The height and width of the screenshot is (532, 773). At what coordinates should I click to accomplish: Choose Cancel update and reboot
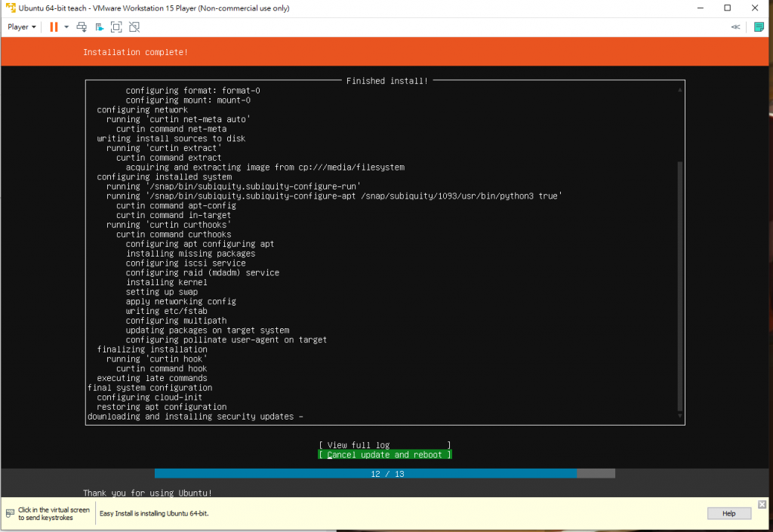[384, 455]
